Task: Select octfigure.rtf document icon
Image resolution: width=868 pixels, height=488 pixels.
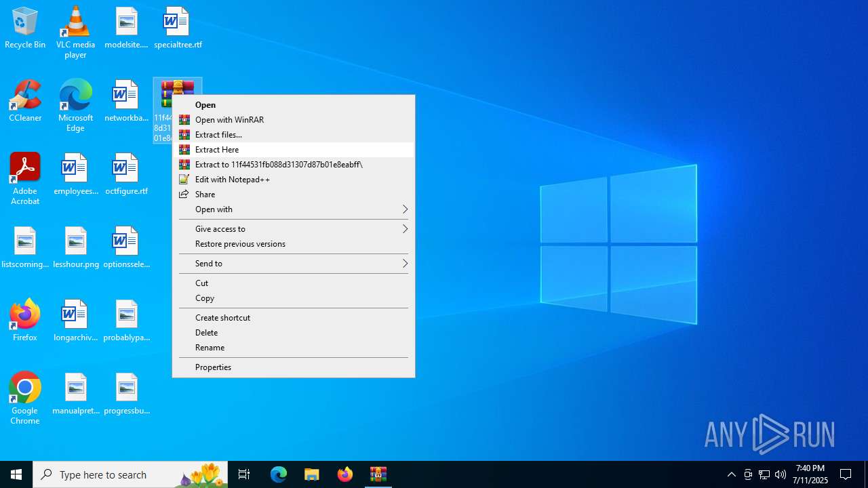Action: point(126,175)
